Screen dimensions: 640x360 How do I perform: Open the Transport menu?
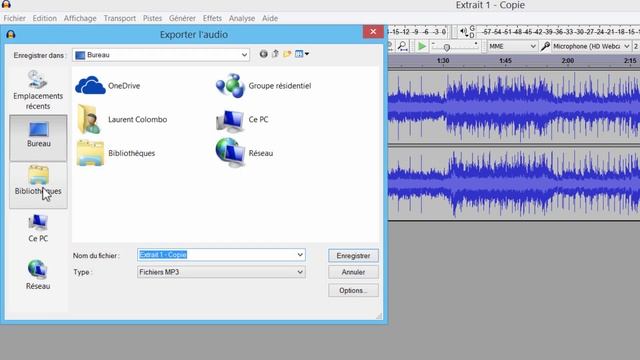tap(120, 18)
